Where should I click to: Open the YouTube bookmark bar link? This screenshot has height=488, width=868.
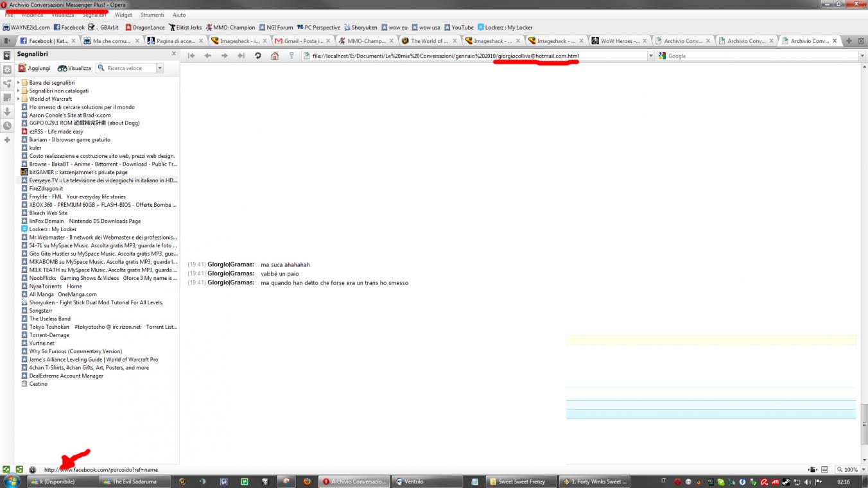tap(458, 28)
